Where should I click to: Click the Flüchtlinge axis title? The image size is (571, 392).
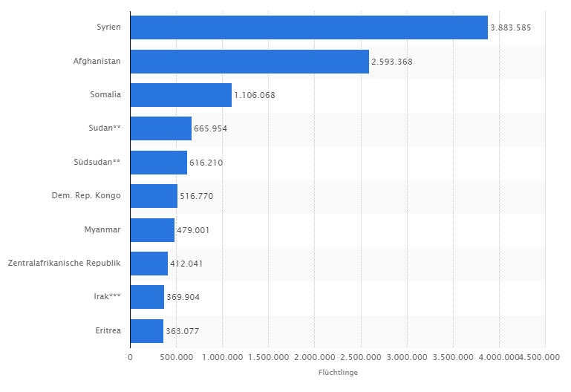338,373
